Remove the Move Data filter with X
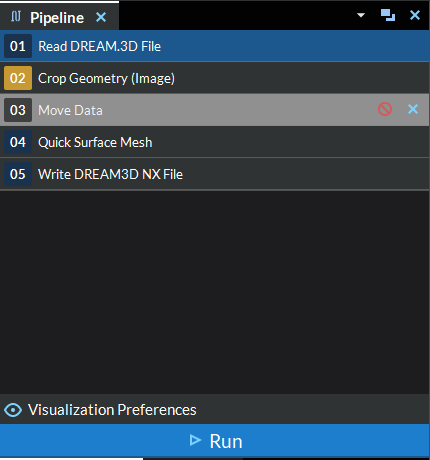Image resolution: width=430 pixels, height=460 pixels. (x=413, y=109)
